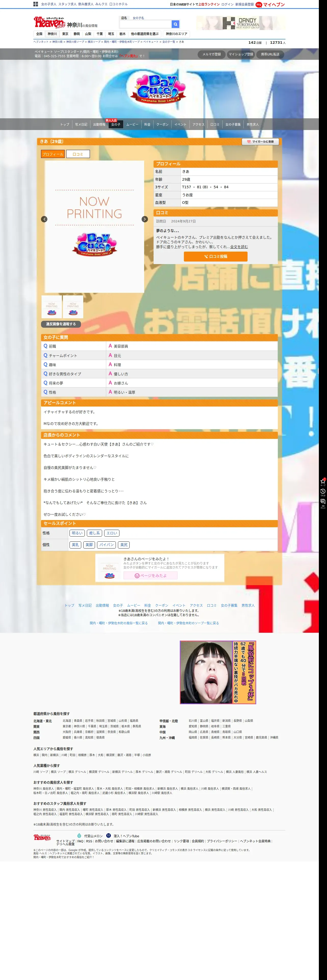The height and width of the screenshot is (980, 327).
Task: Click 違反画像を通報する button
Action: pyautogui.click(x=61, y=324)
